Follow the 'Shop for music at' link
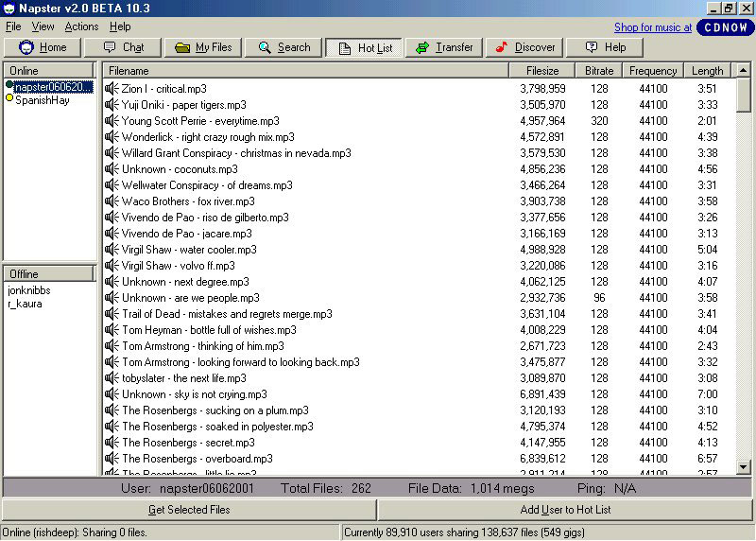This screenshot has height=541, width=756. coord(653,27)
